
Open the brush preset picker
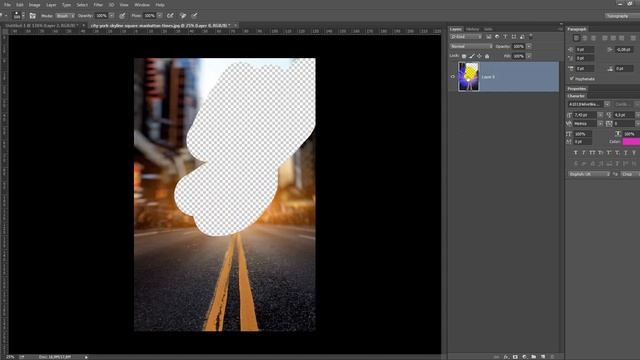pyautogui.click(x=19, y=16)
